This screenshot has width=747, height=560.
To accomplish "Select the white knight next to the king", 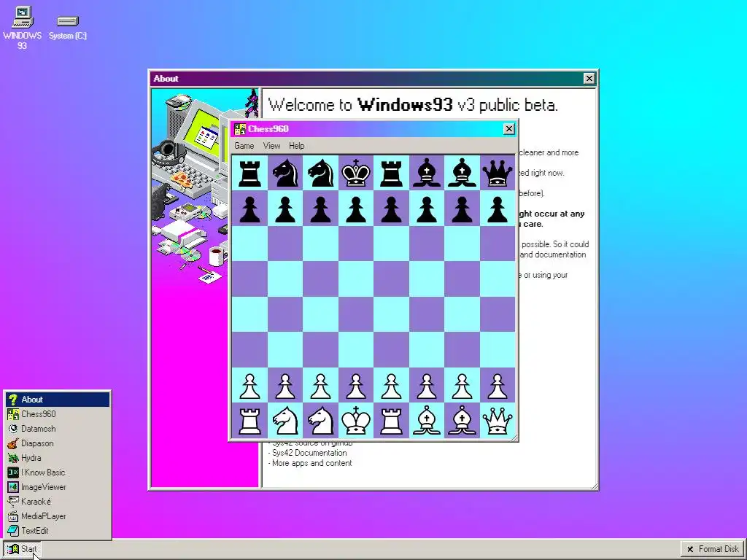I will (321, 421).
